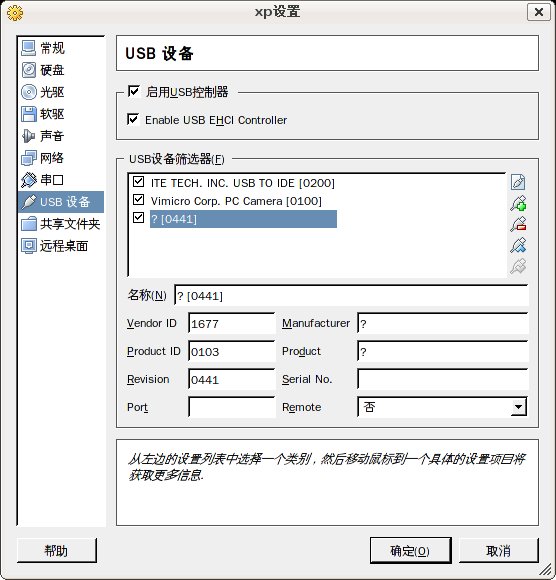Click the 帮助 button

pyautogui.click(x=57, y=551)
